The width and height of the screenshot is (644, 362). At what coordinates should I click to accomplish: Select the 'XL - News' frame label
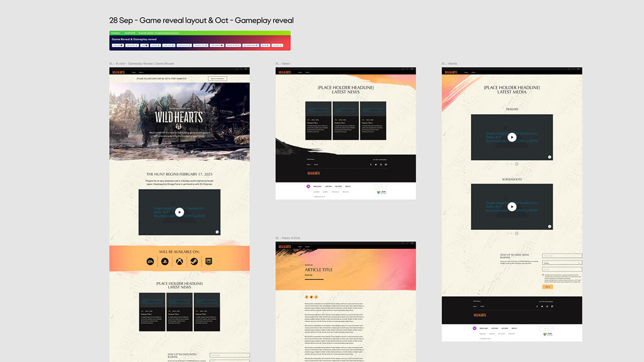click(x=283, y=64)
